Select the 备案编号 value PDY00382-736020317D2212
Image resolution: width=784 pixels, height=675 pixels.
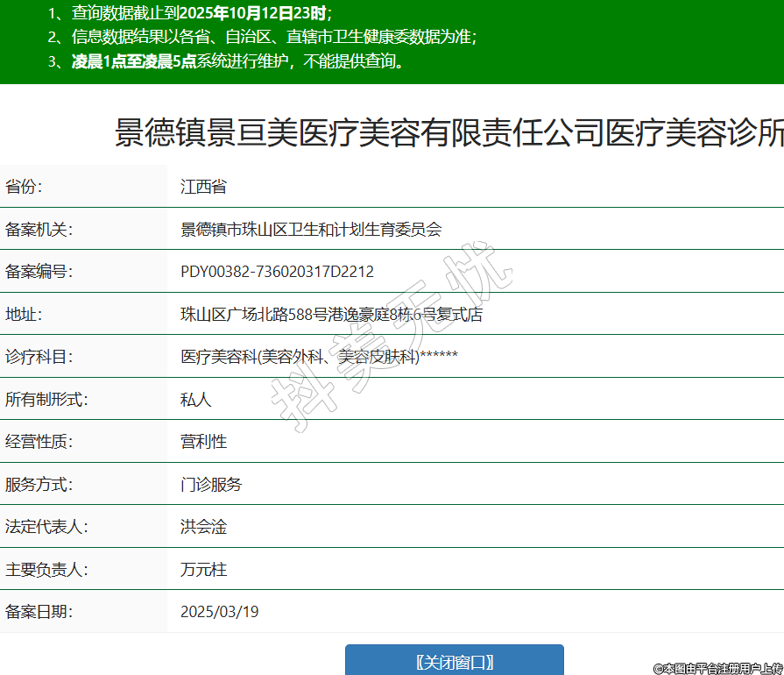[277, 272]
